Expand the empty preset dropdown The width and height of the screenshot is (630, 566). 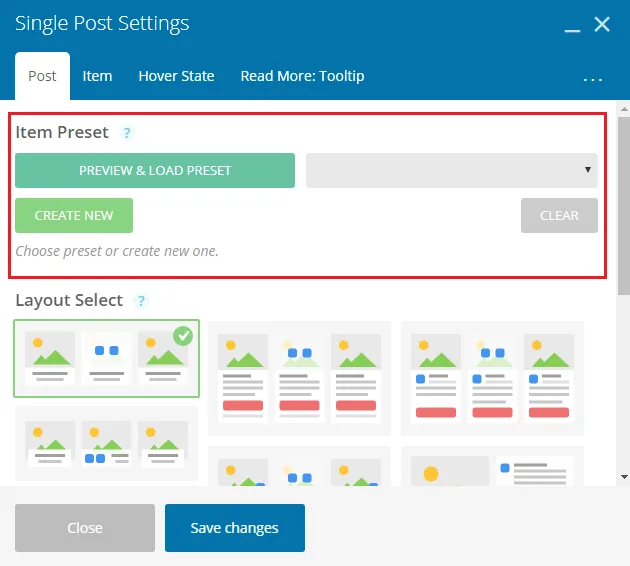point(452,170)
